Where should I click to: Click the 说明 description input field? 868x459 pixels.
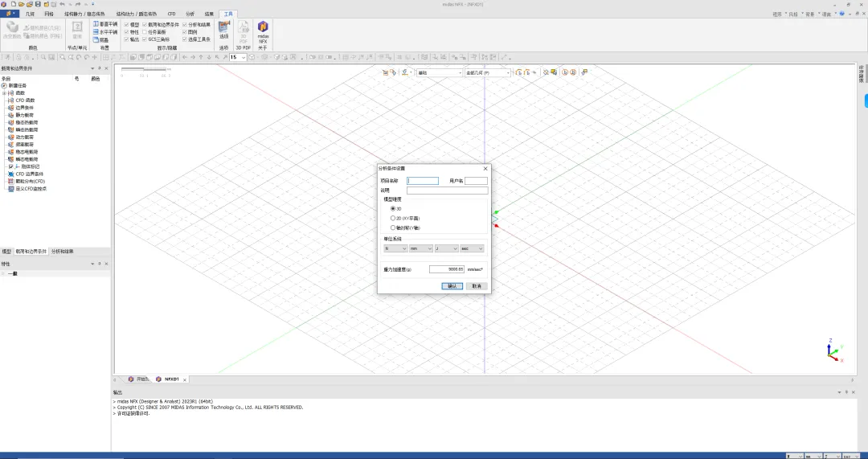click(x=448, y=191)
